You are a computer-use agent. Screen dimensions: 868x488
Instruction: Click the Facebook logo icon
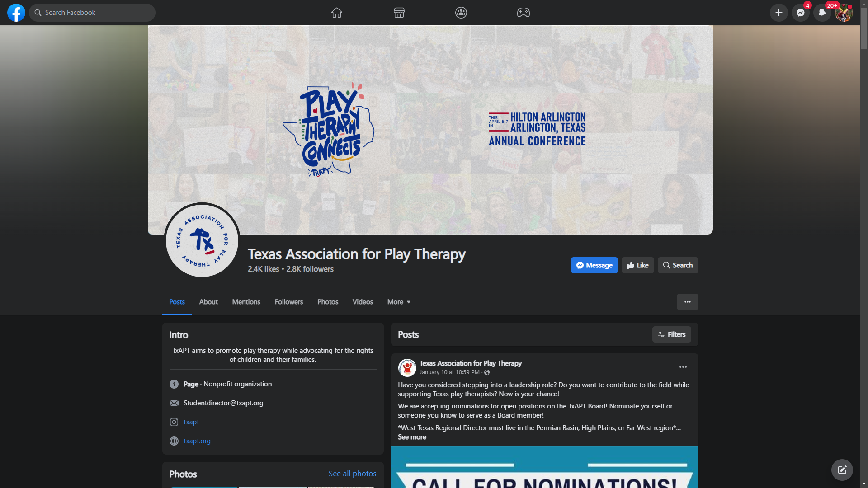16,13
